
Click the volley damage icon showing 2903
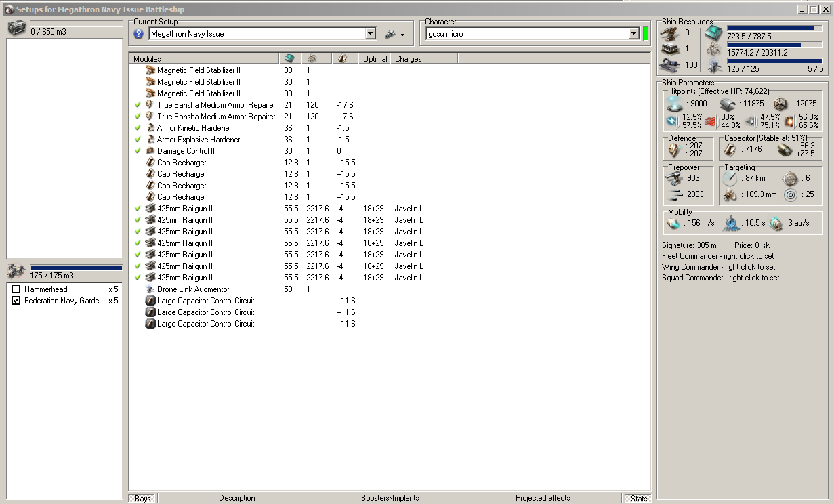click(x=675, y=194)
